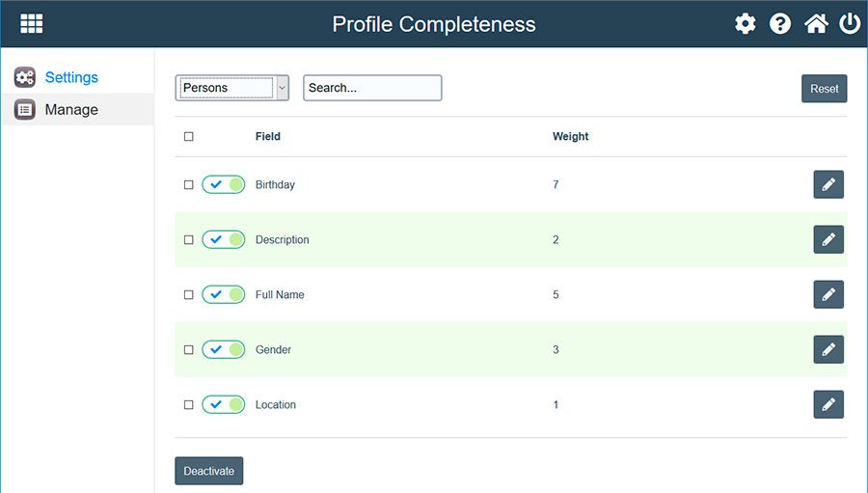Tick the Description row checkbox
Viewport: 868px width, 493px height.
(x=189, y=239)
